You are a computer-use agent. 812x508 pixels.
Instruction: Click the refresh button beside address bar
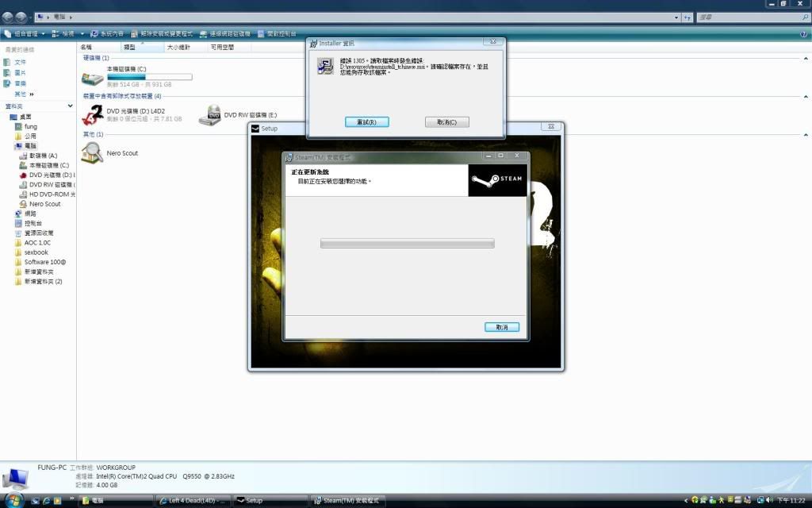point(688,17)
